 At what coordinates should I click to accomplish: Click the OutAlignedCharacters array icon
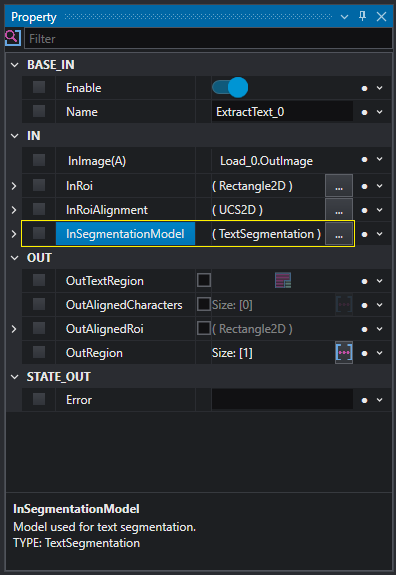click(344, 304)
